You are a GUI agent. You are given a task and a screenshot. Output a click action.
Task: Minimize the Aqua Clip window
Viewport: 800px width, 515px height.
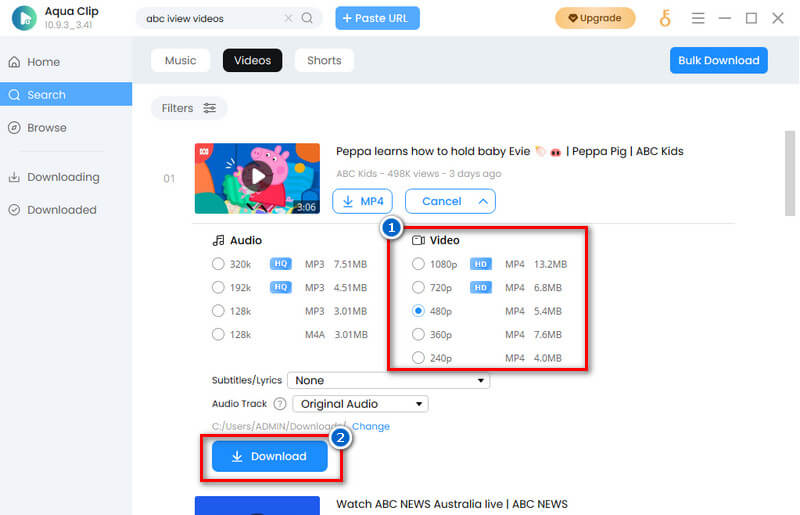(x=724, y=18)
